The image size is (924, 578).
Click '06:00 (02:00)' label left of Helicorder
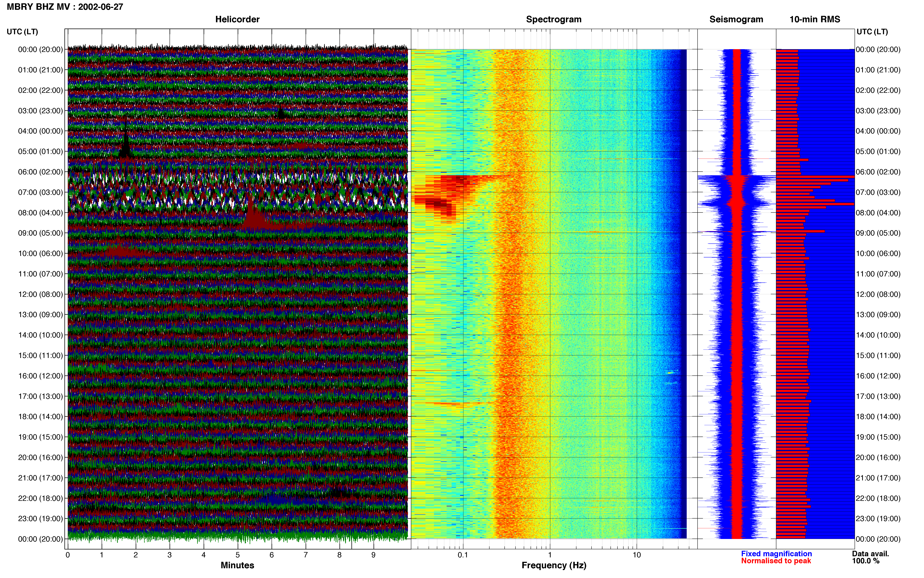(41, 172)
